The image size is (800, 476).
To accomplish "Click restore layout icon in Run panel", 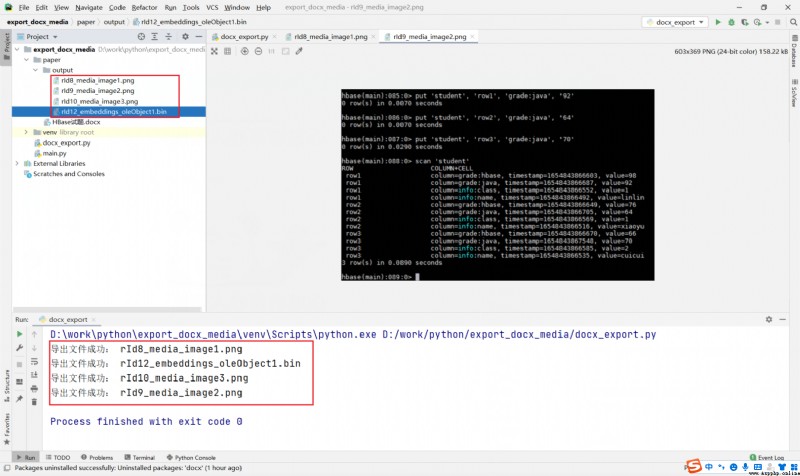I will [19, 382].
